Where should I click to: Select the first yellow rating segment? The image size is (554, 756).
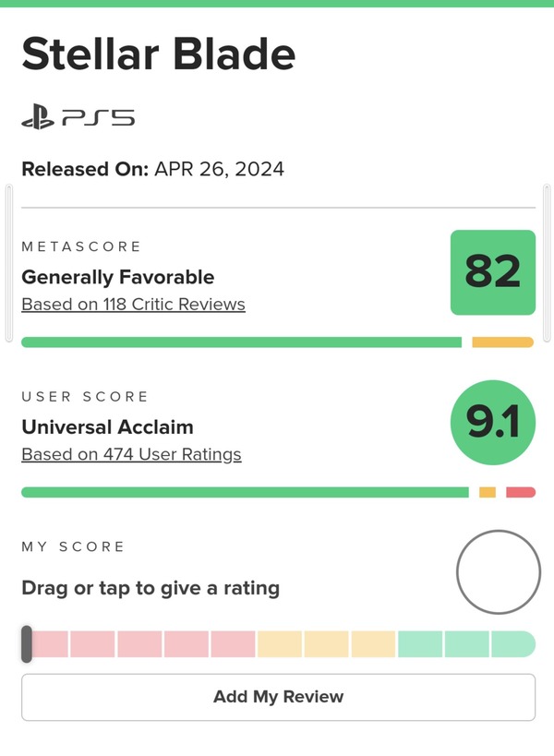(280, 644)
